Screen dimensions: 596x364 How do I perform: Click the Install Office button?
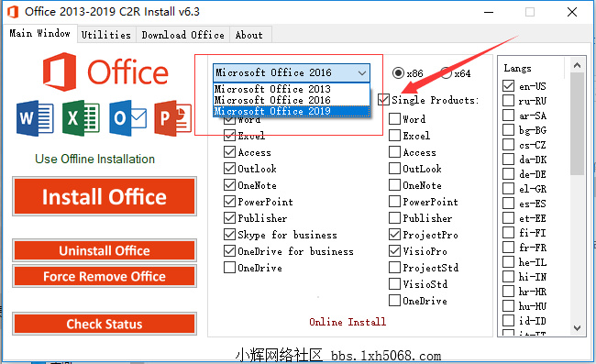[105, 196]
